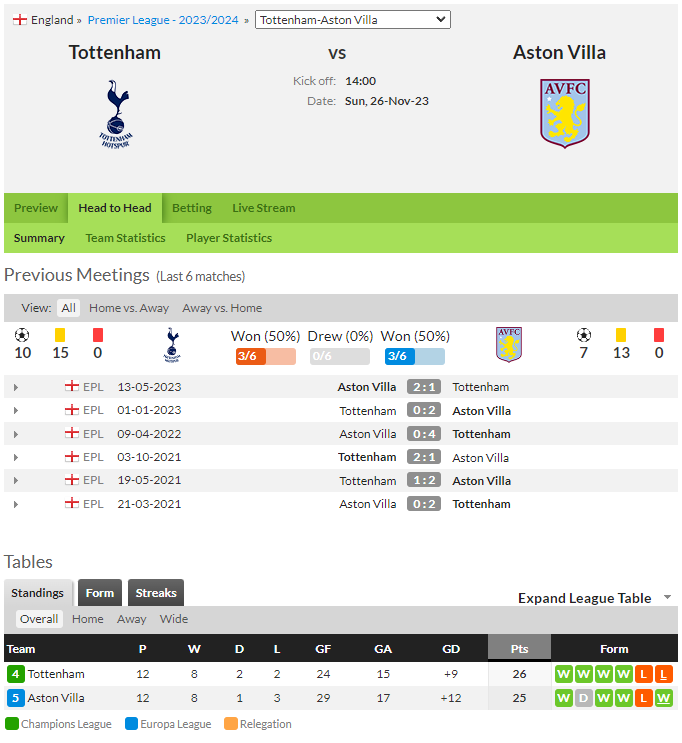Click small Aston Villa crest in Previous Meetings
The width and height of the screenshot is (682, 743).
[509, 344]
